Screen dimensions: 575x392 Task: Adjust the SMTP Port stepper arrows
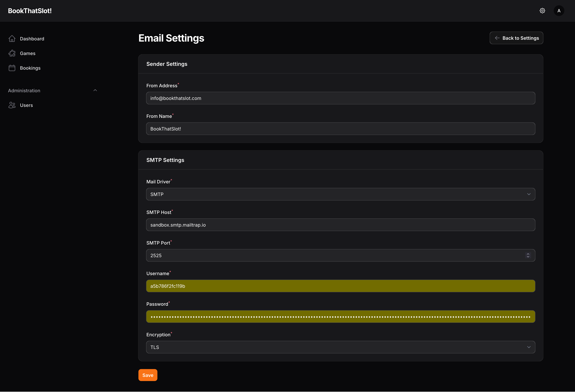[528, 255]
